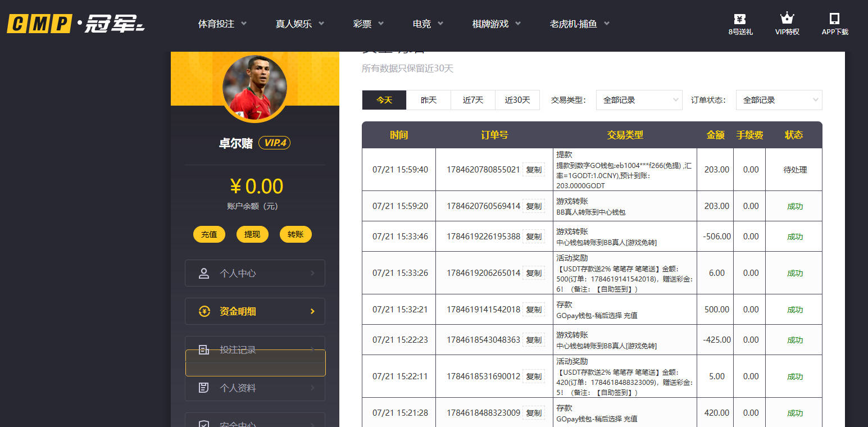
Task: Expand the 棋牌游戏 menu
Action: (497, 24)
